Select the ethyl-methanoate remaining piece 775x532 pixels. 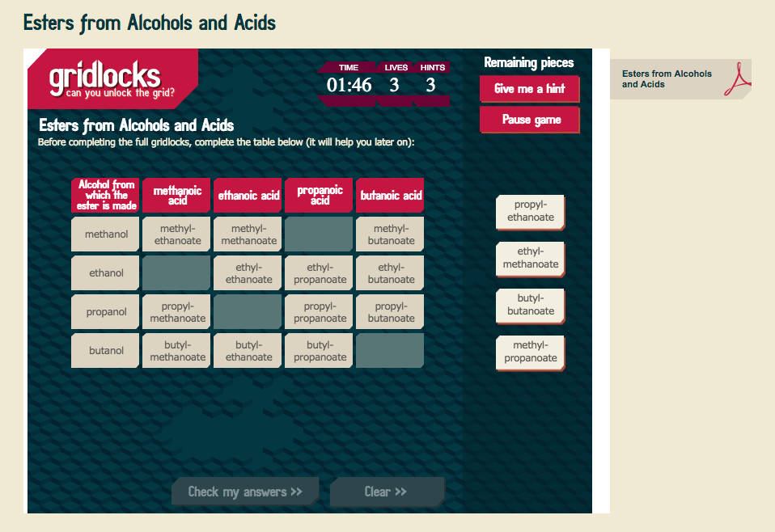coord(530,259)
